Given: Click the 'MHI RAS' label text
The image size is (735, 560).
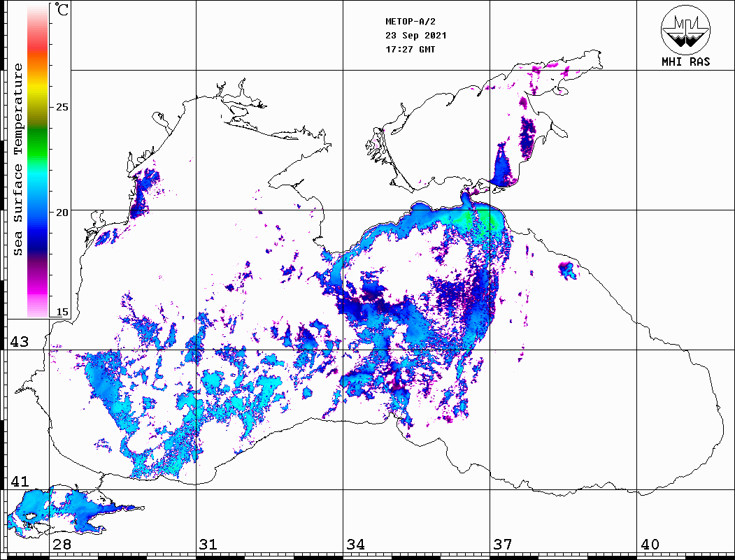Looking at the screenshot, I should tap(685, 62).
